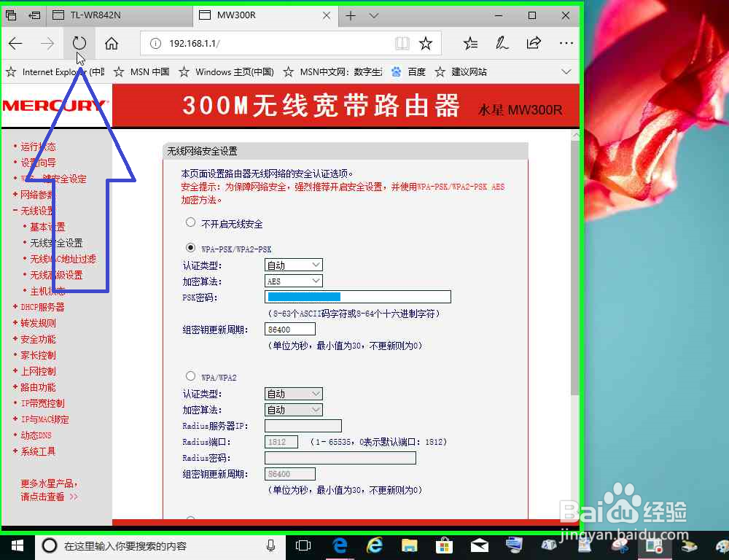Screen dimensions: 729x560
Task: Click 更多水星产品 请点击查看 link
Action: pyautogui.click(x=49, y=490)
